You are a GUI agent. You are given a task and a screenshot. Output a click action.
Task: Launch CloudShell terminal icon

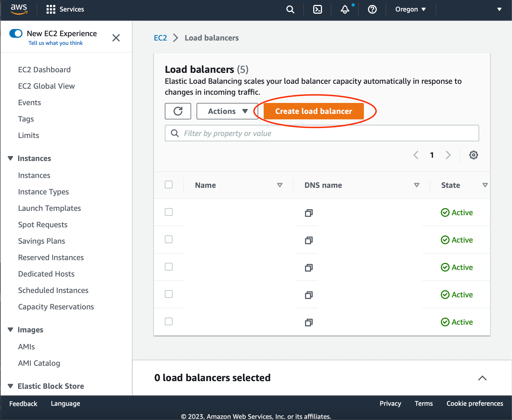318,10
